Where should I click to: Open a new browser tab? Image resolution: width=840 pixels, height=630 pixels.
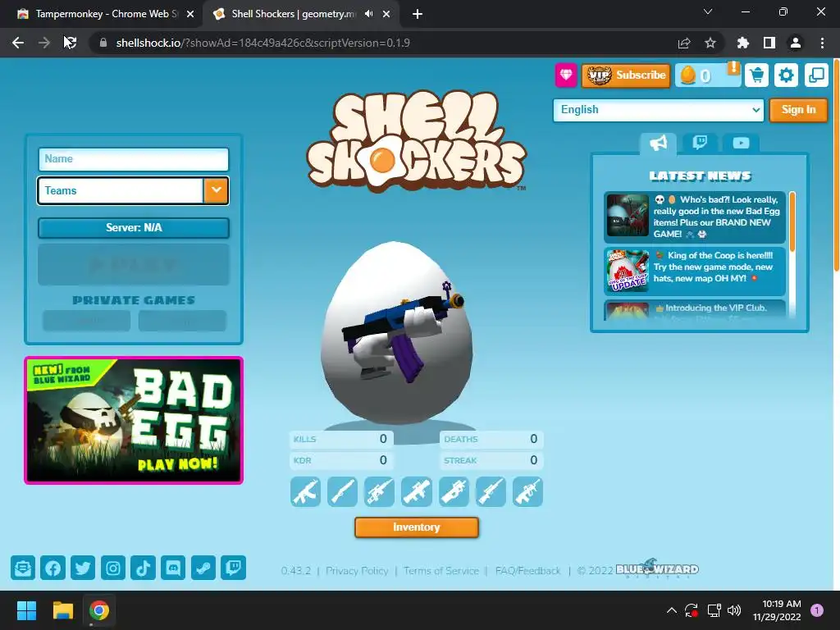[418, 15]
